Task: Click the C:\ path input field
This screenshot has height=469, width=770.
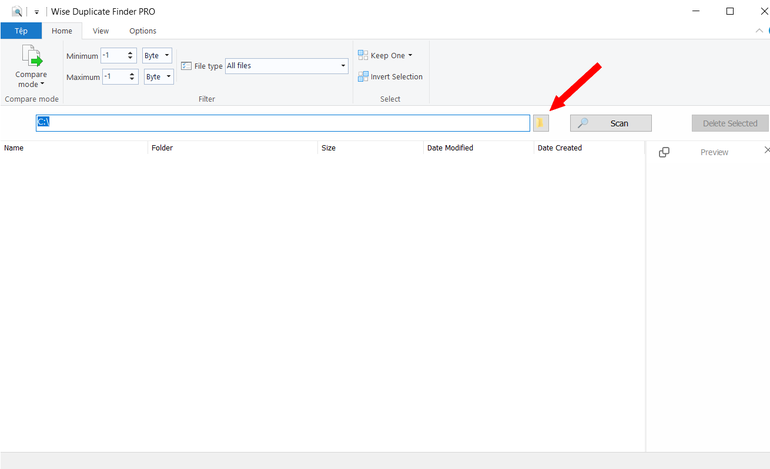Action: click(283, 123)
